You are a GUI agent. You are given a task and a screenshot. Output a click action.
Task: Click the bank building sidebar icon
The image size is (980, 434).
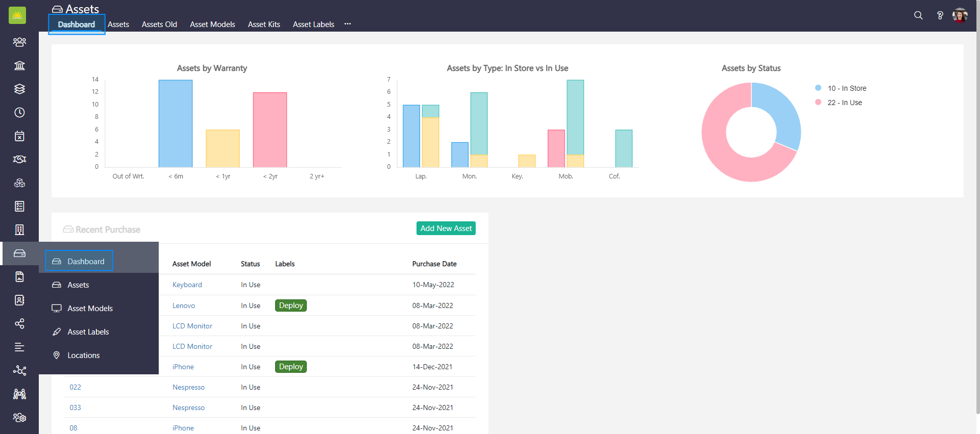(19, 65)
